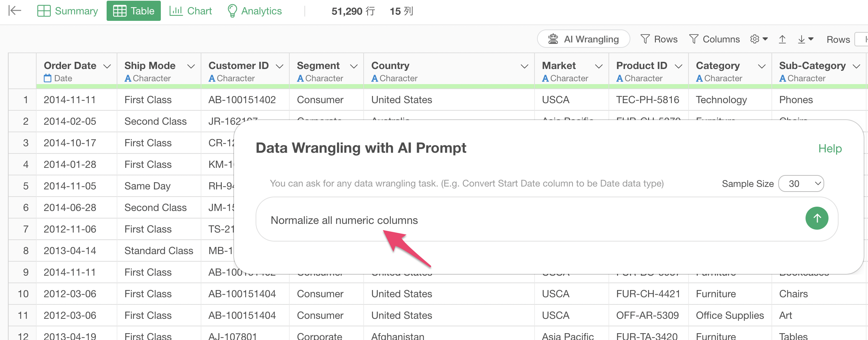Viewport: 868px width, 340px height.
Task: Click the green submit arrow button
Action: pyautogui.click(x=817, y=218)
